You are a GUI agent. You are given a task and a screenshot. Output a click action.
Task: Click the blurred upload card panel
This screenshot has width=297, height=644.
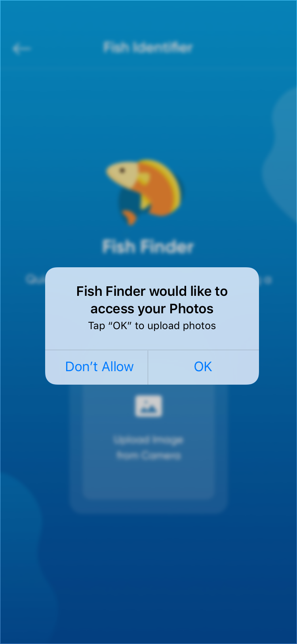[148, 448]
